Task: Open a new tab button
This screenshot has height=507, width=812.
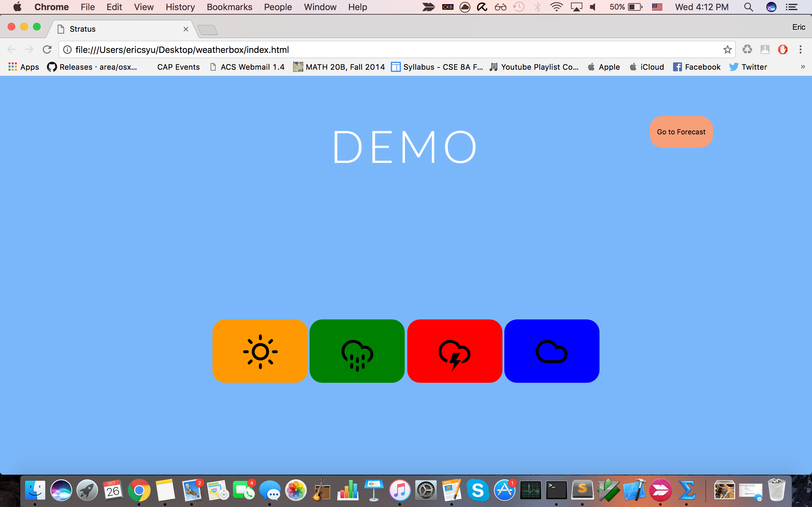Action: click(x=208, y=30)
